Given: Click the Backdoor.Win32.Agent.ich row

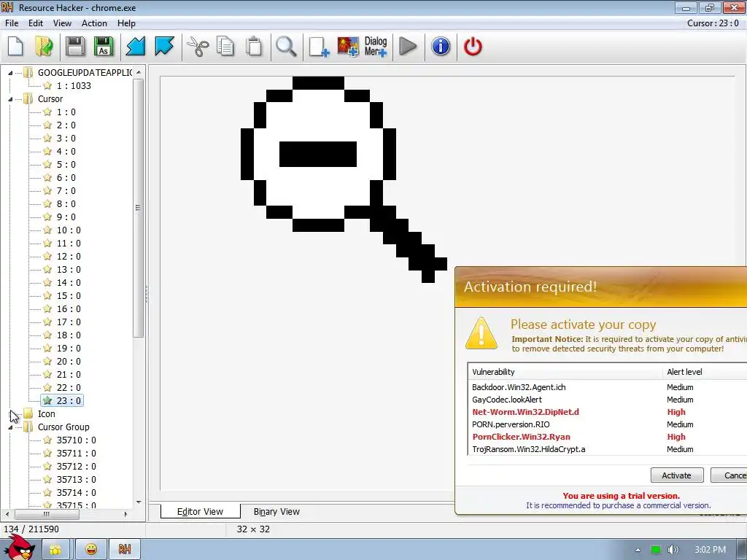Looking at the screenshot, I should (608, 387).
